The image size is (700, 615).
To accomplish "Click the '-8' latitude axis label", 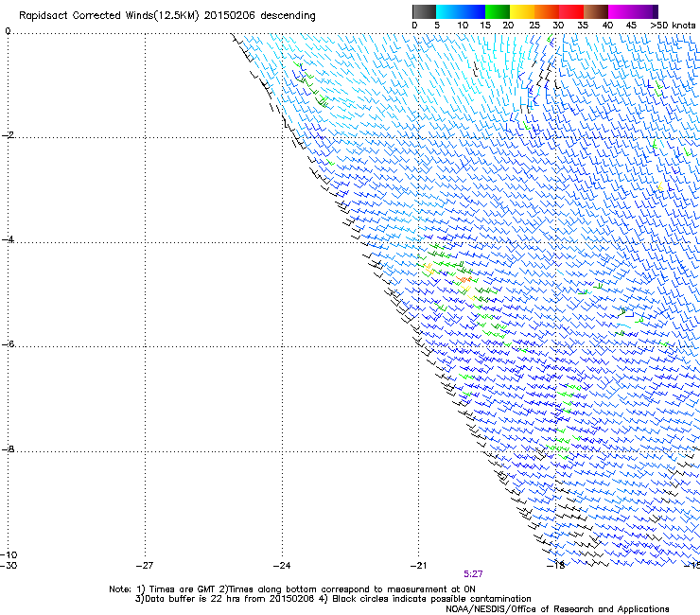I will tap(8, 448).
